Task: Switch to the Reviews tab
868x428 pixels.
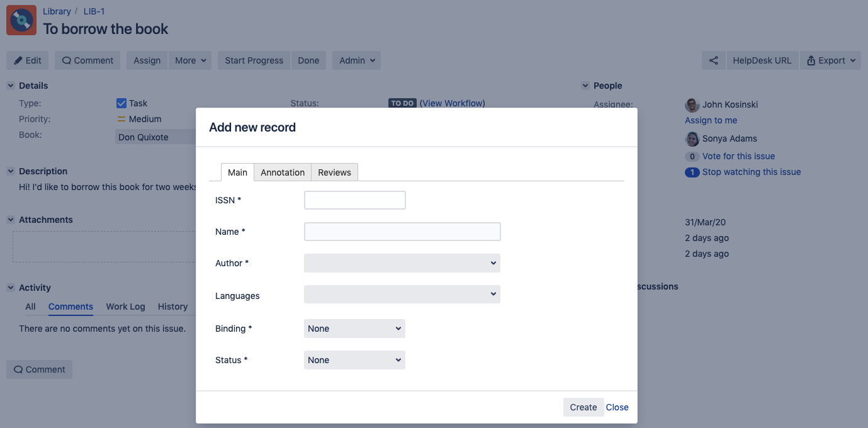Action: (334, 172)
